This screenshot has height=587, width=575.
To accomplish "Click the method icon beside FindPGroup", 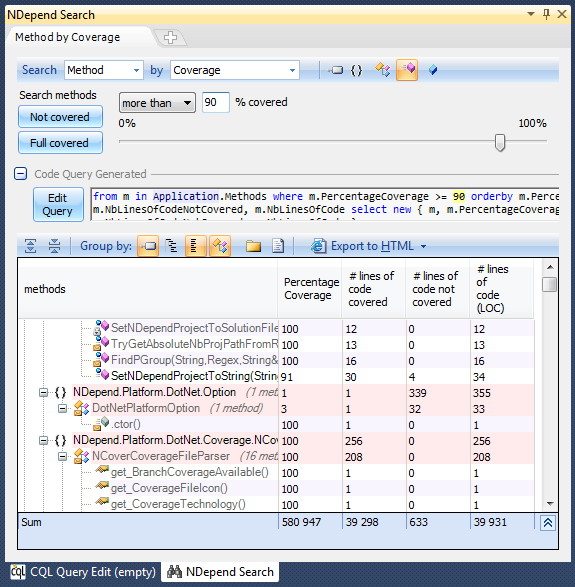I will click(x=101, y=359).
